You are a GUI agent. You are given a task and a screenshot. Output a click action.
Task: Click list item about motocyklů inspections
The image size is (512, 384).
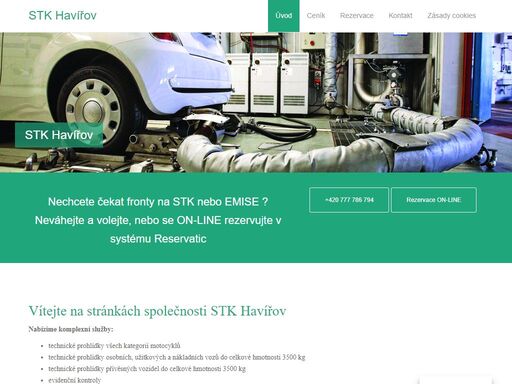click(x=114, y=346)
